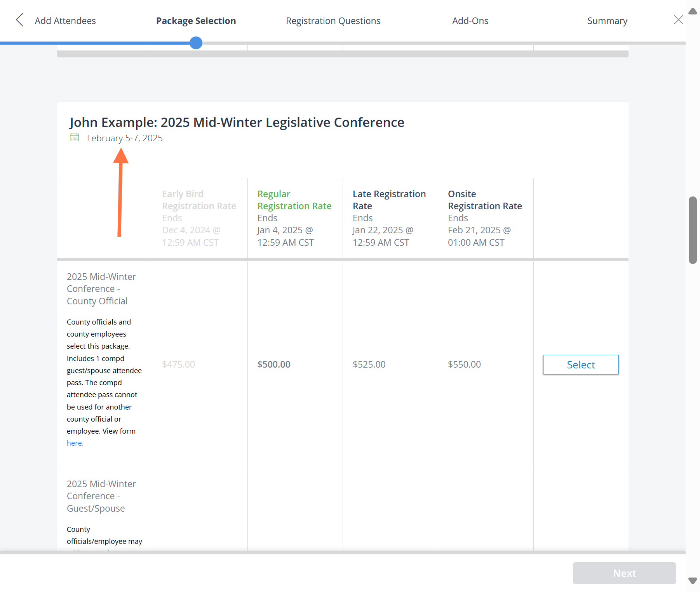Click the blue progress indicator dot

coord(196,43)
